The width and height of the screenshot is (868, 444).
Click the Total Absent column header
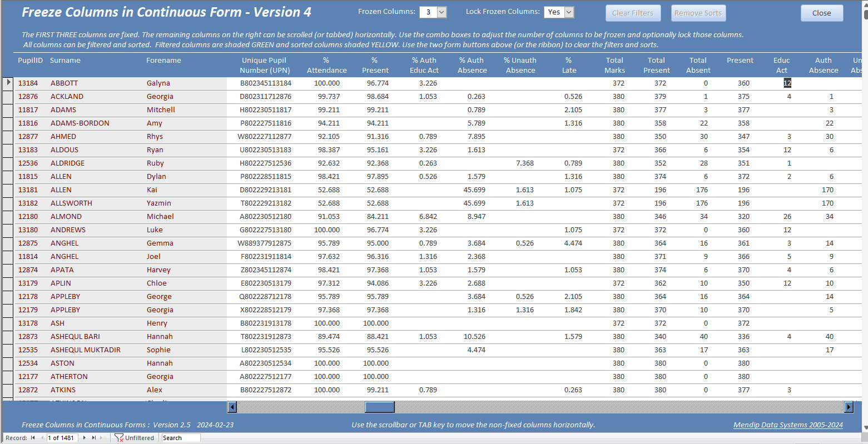(698, 65)
